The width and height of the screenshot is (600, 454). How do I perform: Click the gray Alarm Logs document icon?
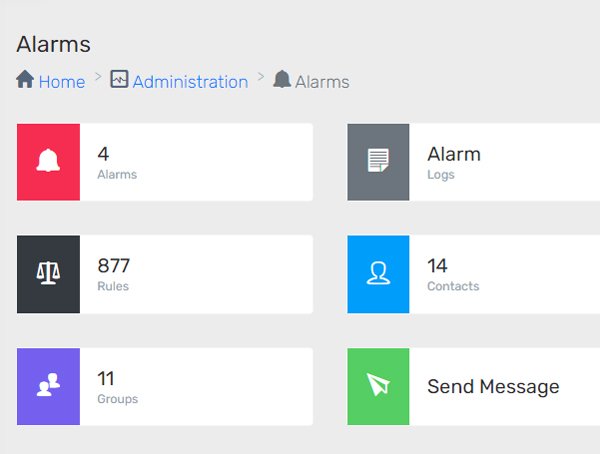[378, 162]
